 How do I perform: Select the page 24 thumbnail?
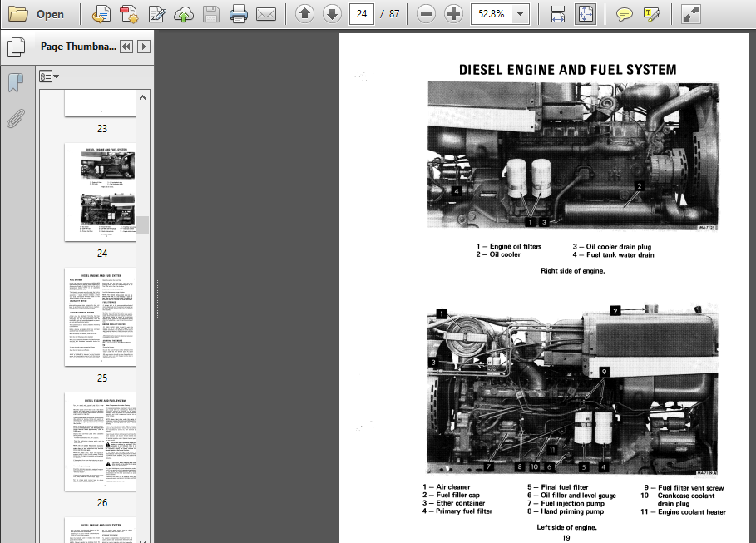(x=101, y=192)
